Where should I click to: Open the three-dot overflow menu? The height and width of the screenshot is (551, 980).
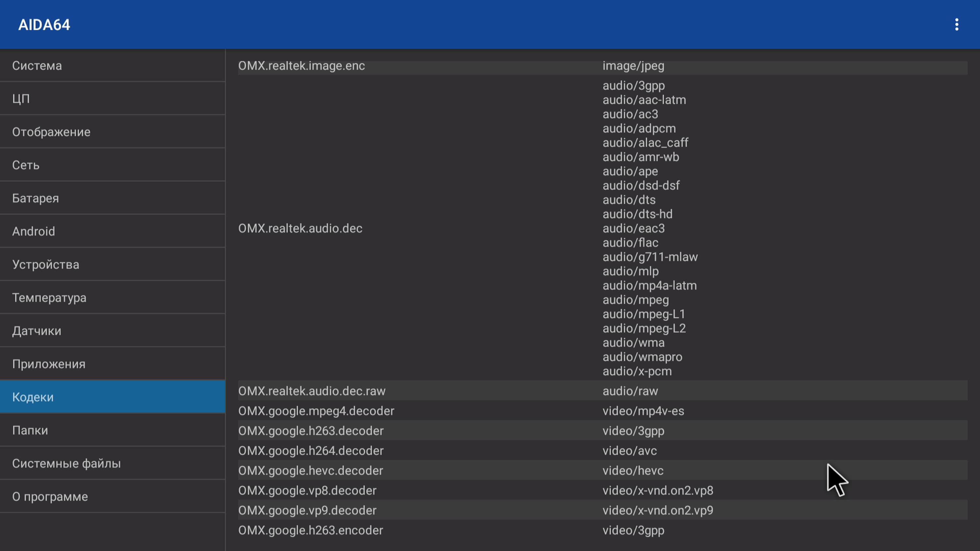click(x=956, y=25)
